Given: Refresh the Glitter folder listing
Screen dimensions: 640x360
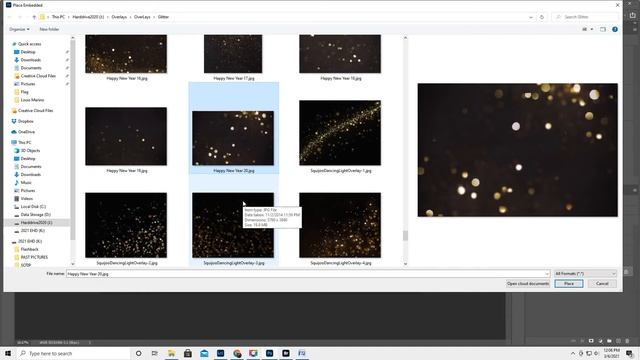Looking at the screenshot, I should click(x=542, y=17).
